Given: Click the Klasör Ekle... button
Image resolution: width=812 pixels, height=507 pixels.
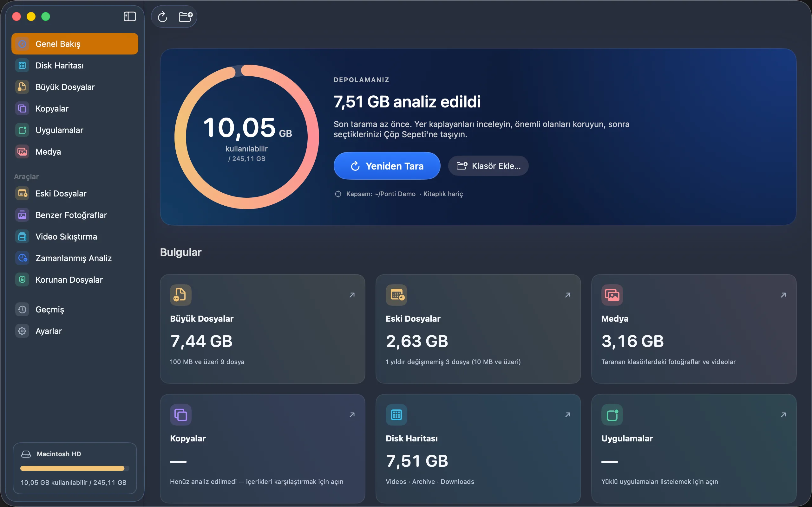Looking at the screenshot, I should click(x=488, y=166).
